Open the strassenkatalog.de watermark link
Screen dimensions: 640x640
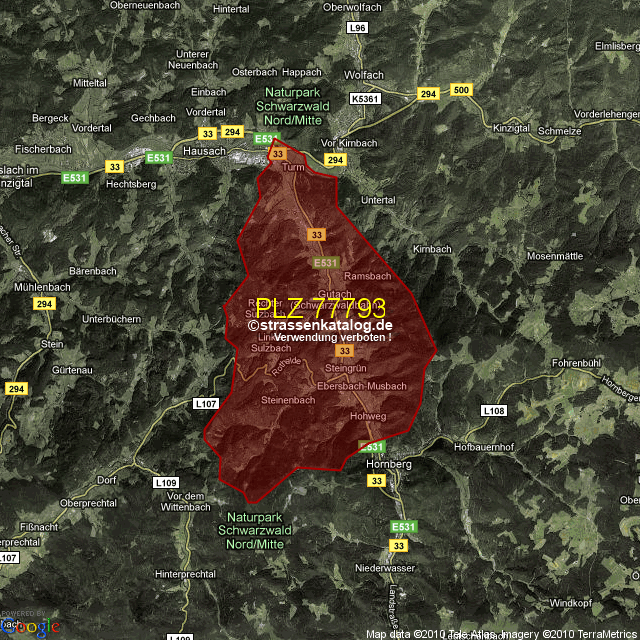320,325
